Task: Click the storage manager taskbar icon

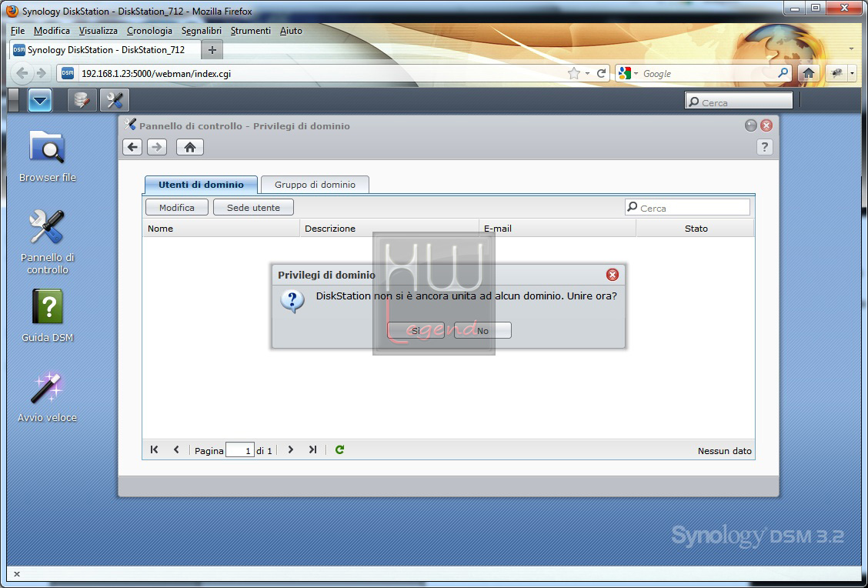Action: (x=82, y=100)
